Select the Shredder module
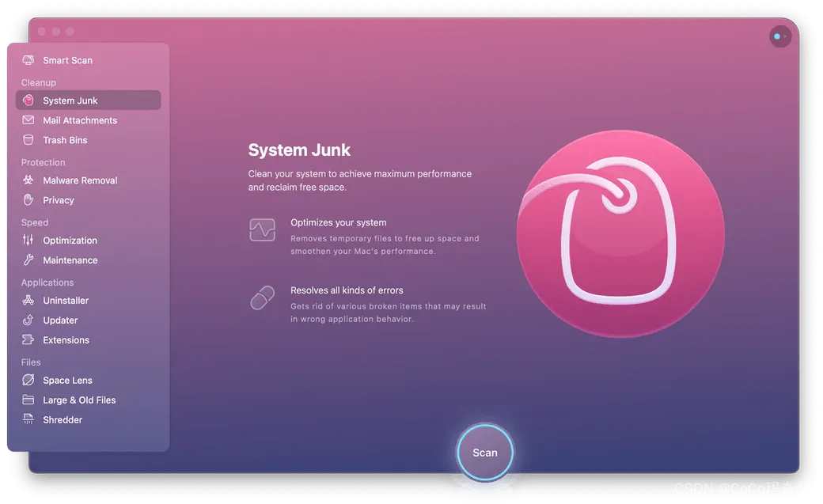This screenshot has width=823, height=504. pos(88,419)
